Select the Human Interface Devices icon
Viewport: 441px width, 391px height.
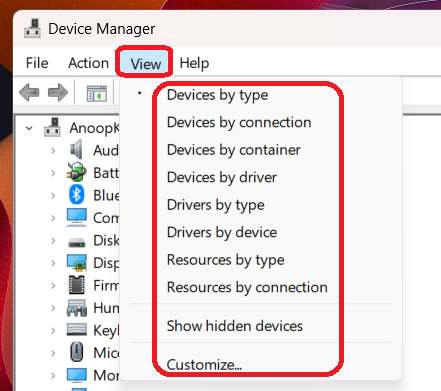(x=77, y=308)
